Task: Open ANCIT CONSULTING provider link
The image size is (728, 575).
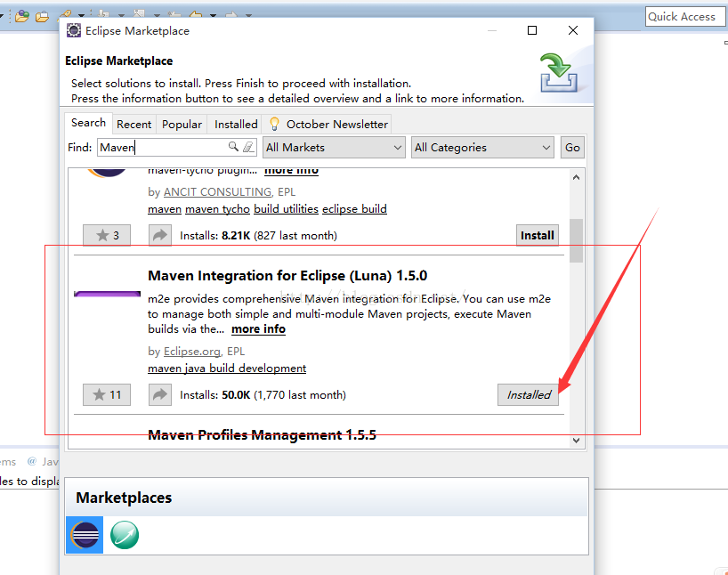Action: (217, 192)
